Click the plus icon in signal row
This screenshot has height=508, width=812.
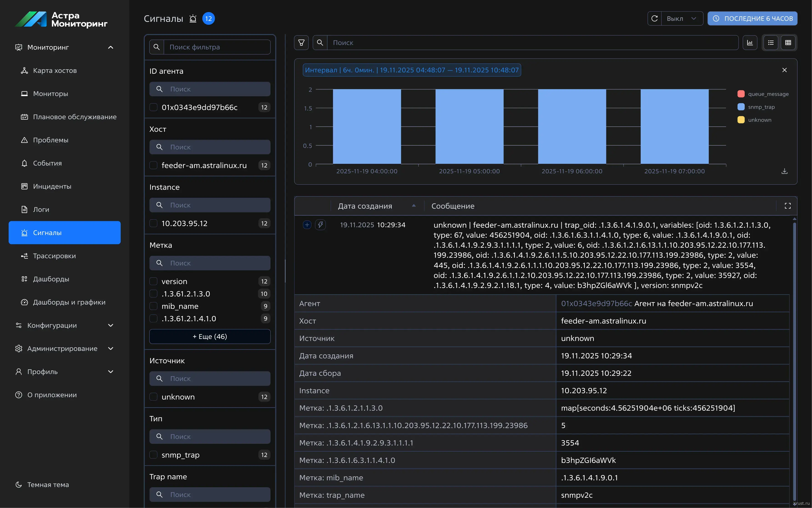(x=307, y=225)
